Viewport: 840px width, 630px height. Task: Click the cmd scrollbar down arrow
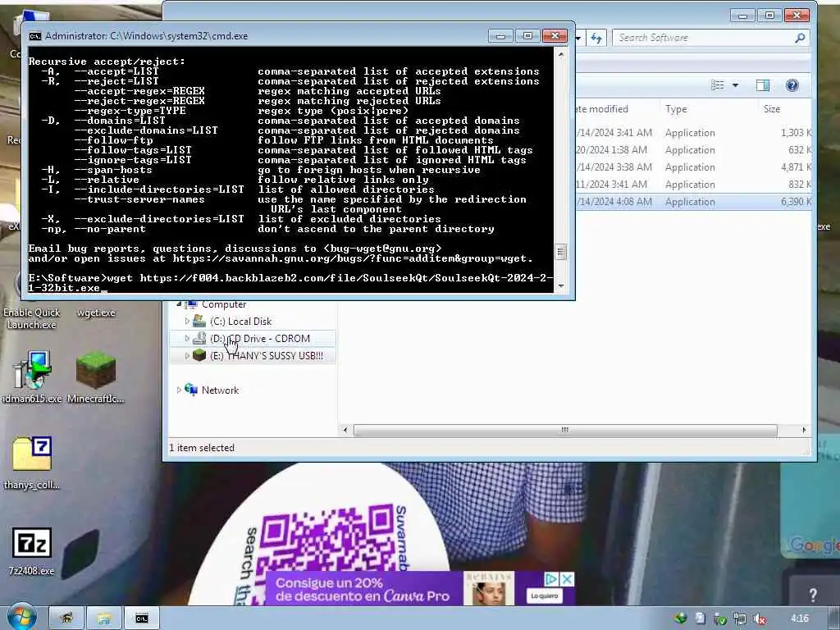coord(561,285)
